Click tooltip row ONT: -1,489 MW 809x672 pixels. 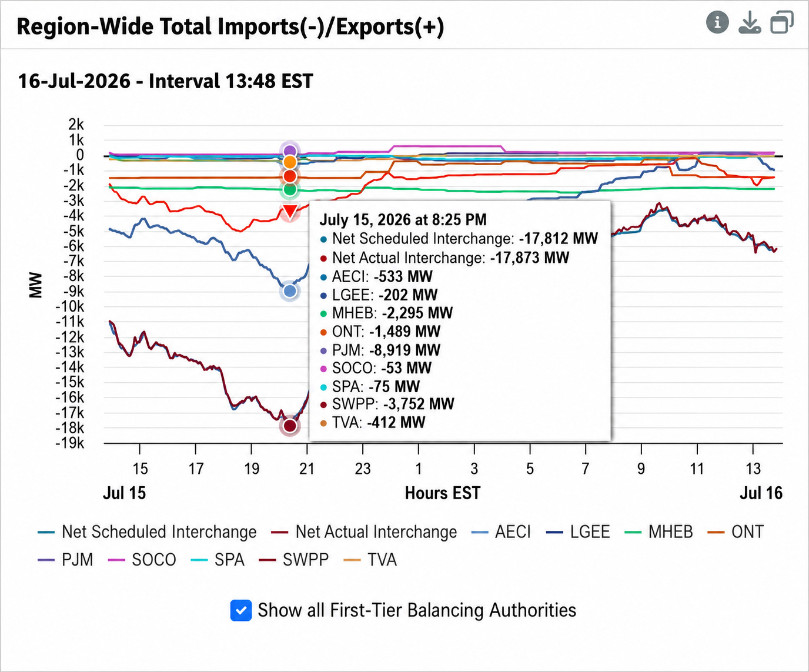click(x=380, y=331)
